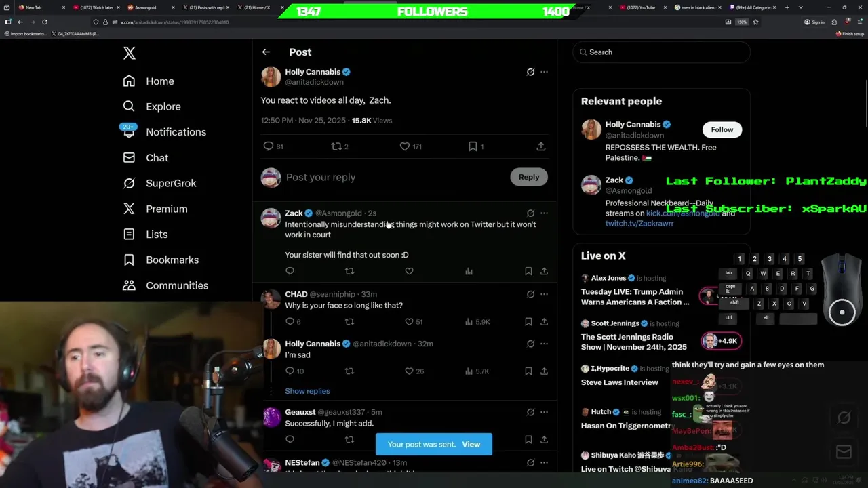View analytics on Zack's reply
Image resolution: width=868 pixels, height=488 pixels.
pos(469,271)
